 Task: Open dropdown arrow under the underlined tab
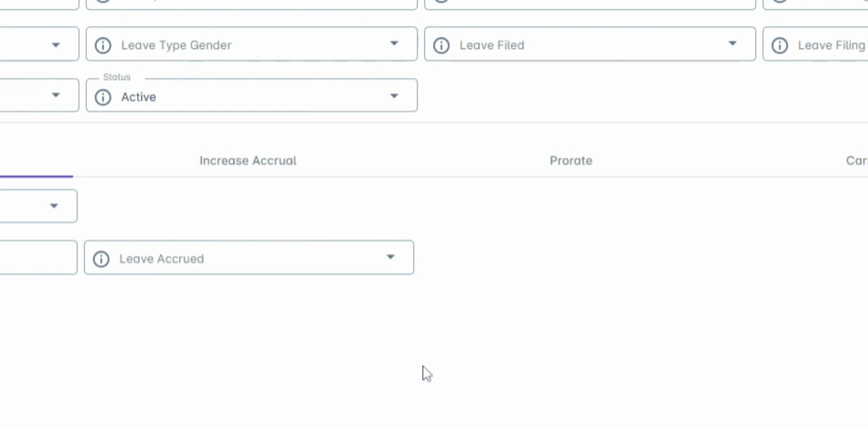coord(54,206)
